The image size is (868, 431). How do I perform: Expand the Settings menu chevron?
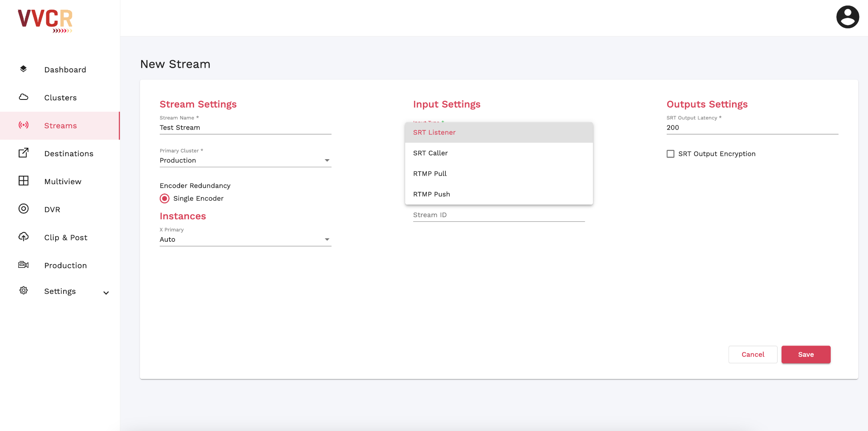tap(106, 293)
